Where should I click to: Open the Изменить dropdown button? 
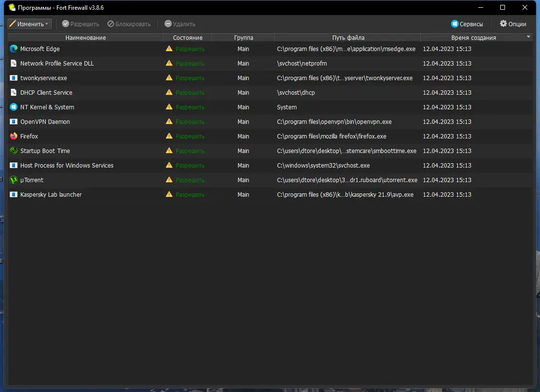point(30,24)
